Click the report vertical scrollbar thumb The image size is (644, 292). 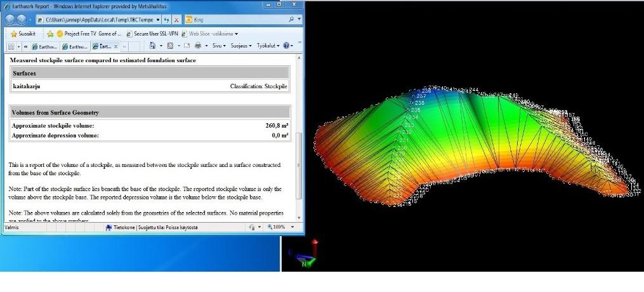(x=299, y=165)
